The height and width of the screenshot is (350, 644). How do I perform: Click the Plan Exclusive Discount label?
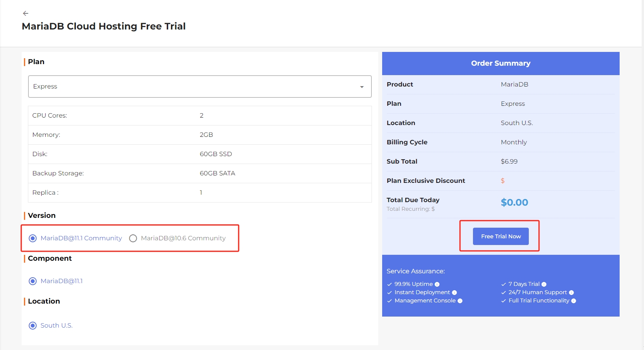click(426, 181)
